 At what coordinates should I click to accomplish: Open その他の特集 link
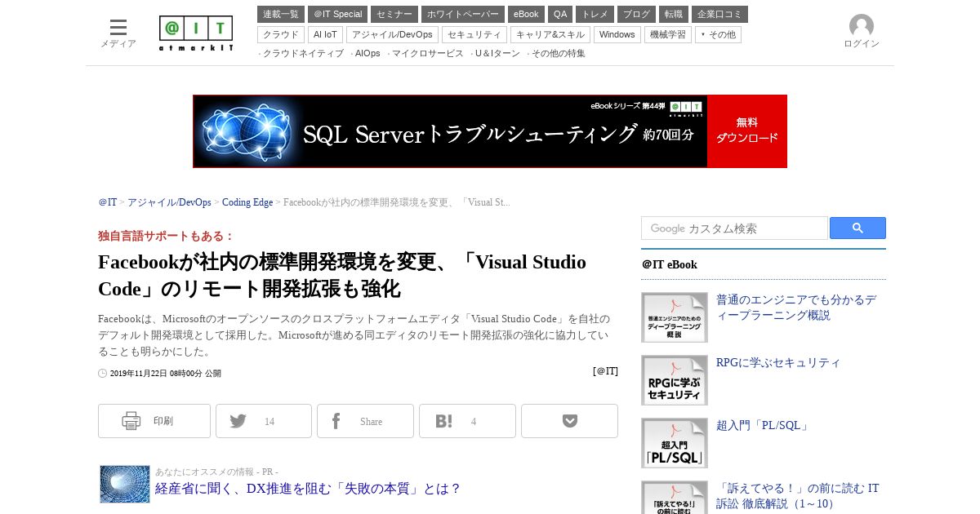(559, 54)
